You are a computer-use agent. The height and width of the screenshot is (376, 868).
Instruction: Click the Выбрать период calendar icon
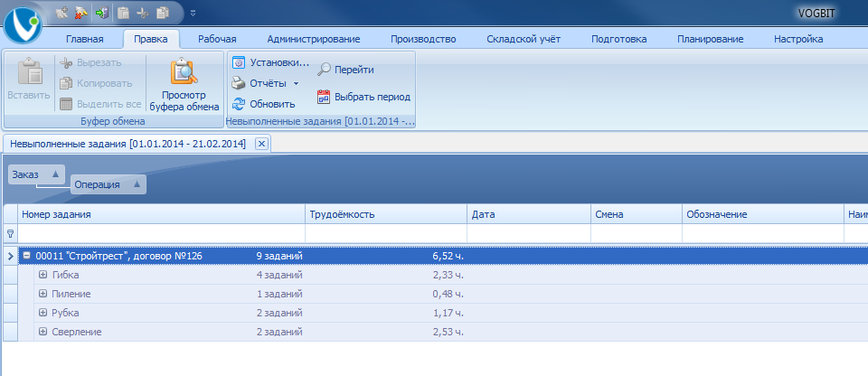click(x=324, y=97)
